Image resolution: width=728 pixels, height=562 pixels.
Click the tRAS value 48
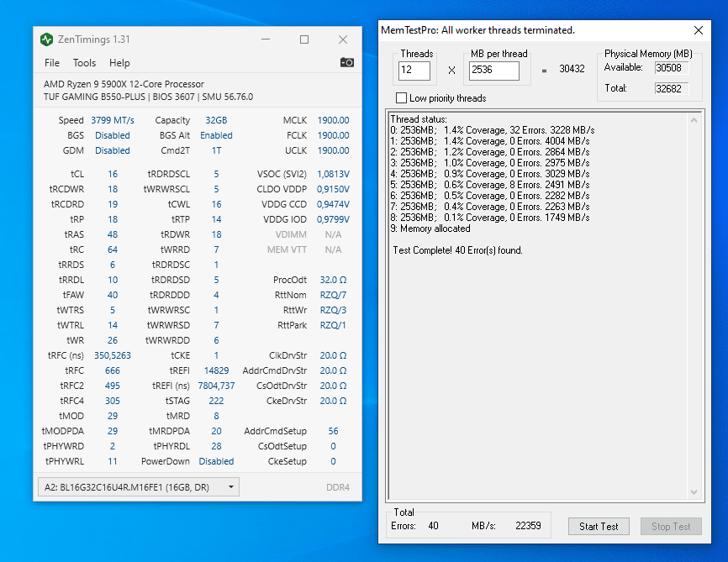[x=113, y=234]
